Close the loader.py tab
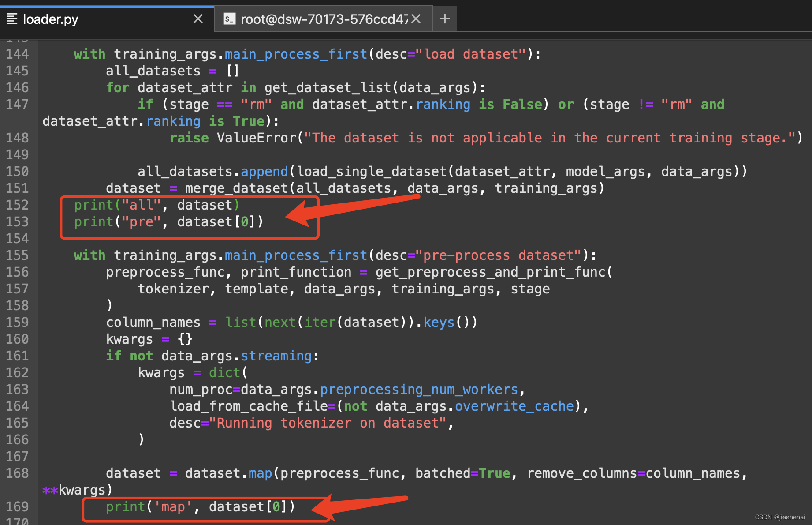This screenshot has height=525, width=812. point(198,19)
